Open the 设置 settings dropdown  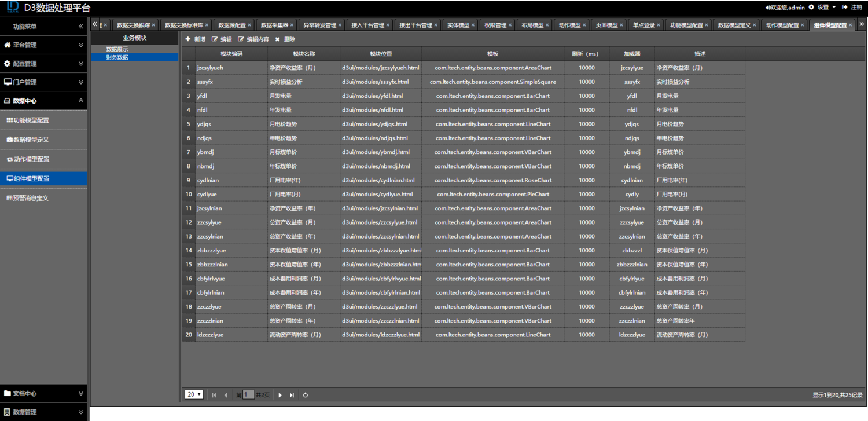coord(822,8)
